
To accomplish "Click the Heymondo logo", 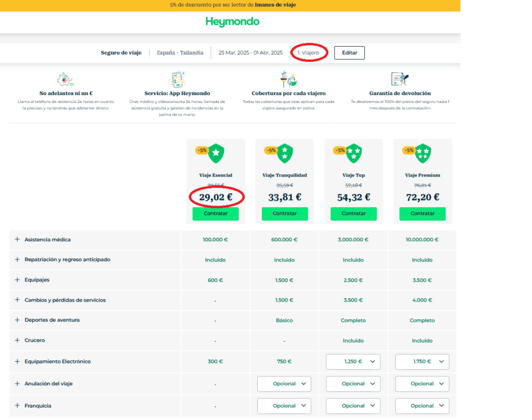I will pos(232,22).
